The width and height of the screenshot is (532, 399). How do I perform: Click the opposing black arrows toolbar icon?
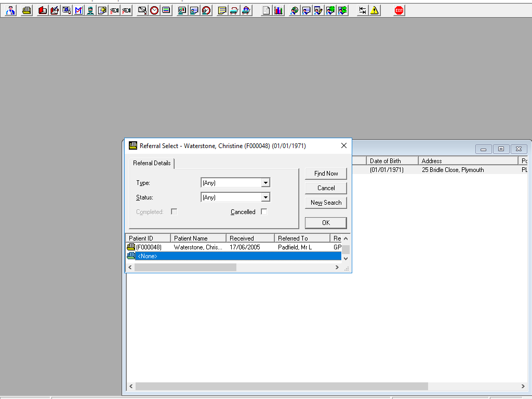(x=362, y=10)
